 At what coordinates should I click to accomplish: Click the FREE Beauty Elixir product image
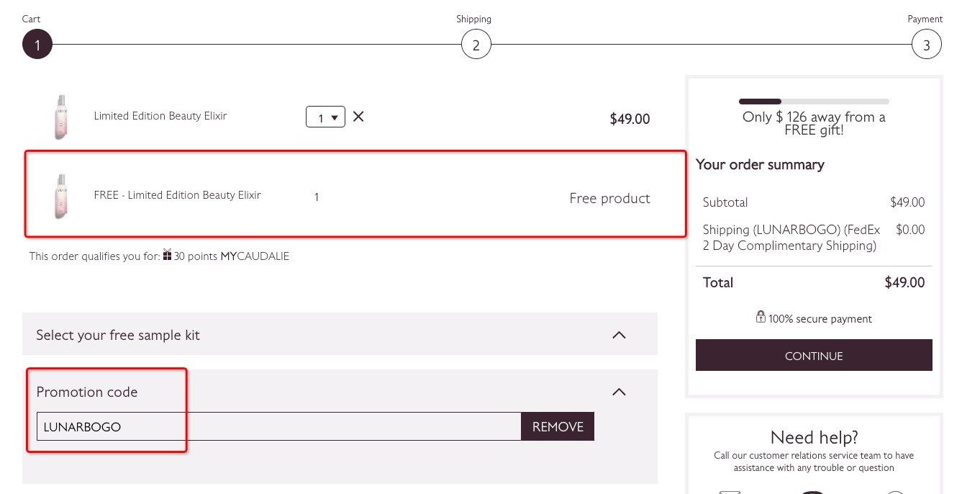pyautogui.click(x=60, y=196)
